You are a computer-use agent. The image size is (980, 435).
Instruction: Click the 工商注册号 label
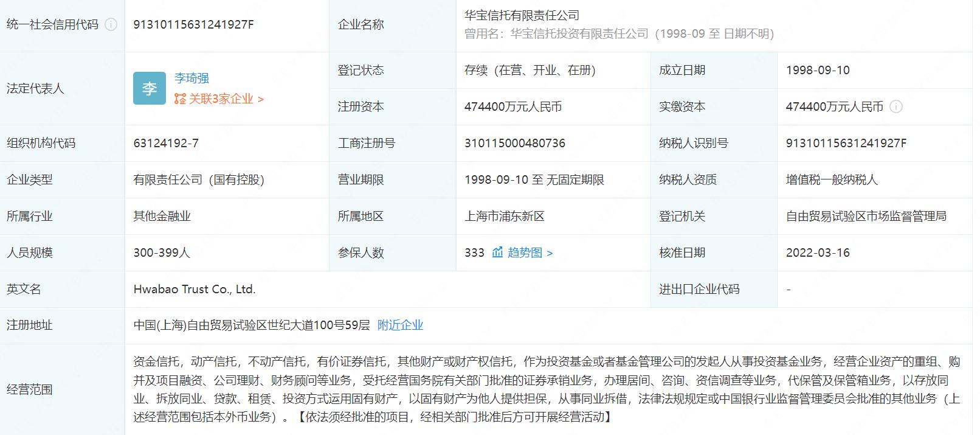(367, 143)
